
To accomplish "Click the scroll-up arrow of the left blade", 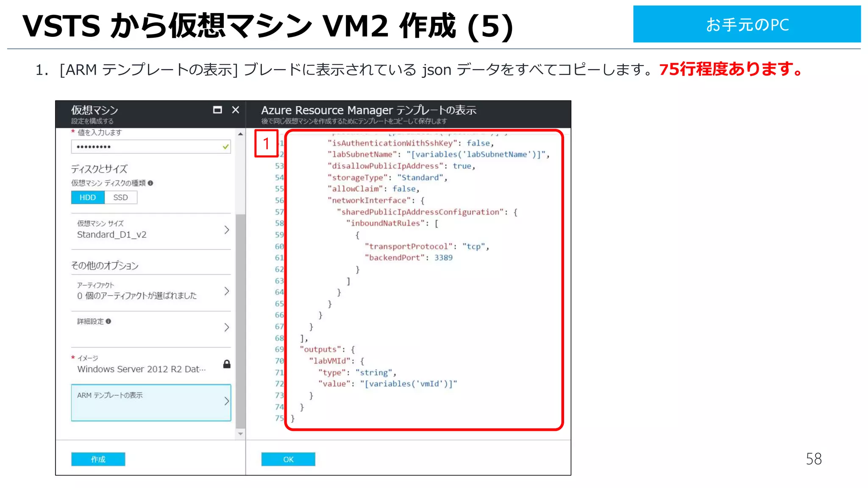I will click(x=240, y=134).
